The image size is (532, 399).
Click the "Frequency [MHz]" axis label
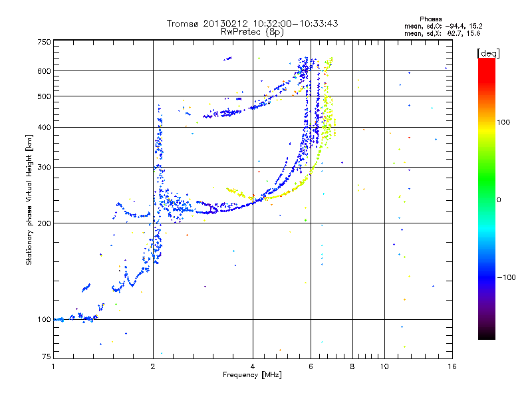pos(252,375)
